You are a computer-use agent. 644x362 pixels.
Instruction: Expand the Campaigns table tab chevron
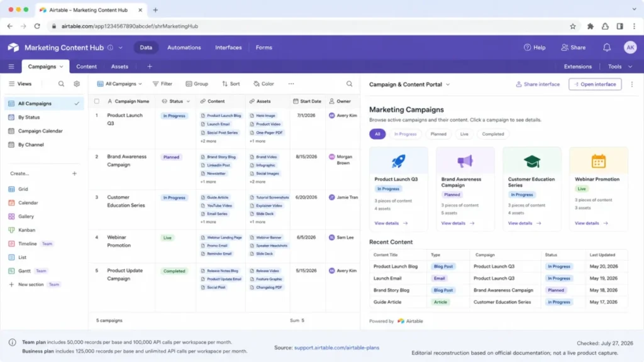[x=61, y=67]
